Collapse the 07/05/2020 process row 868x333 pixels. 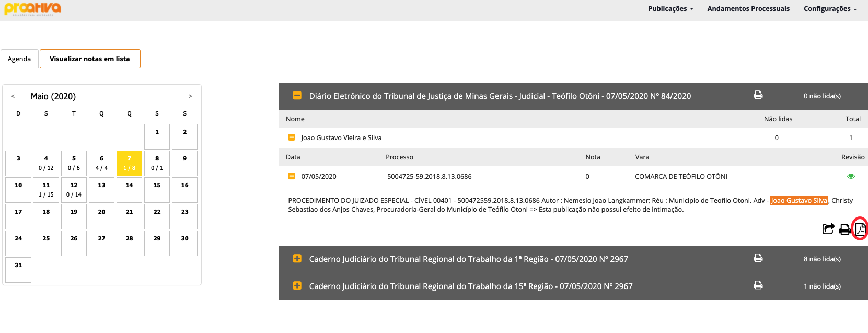click(292, 176)
